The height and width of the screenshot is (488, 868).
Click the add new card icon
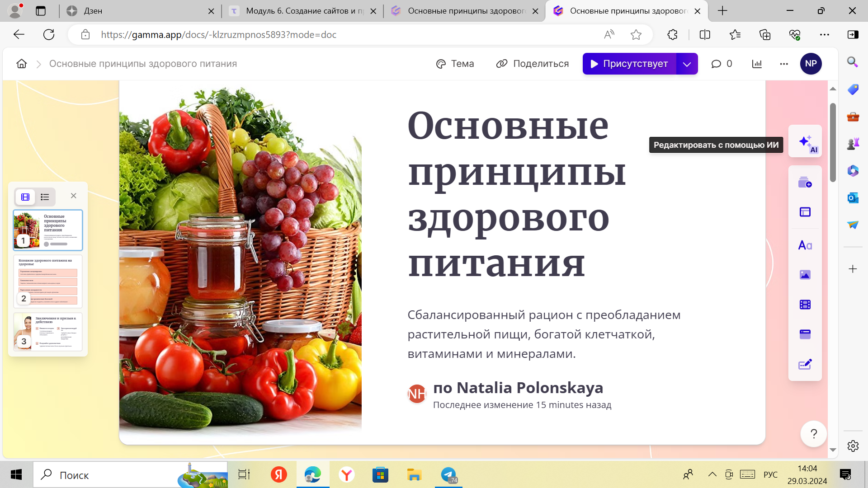coord(806,183)
